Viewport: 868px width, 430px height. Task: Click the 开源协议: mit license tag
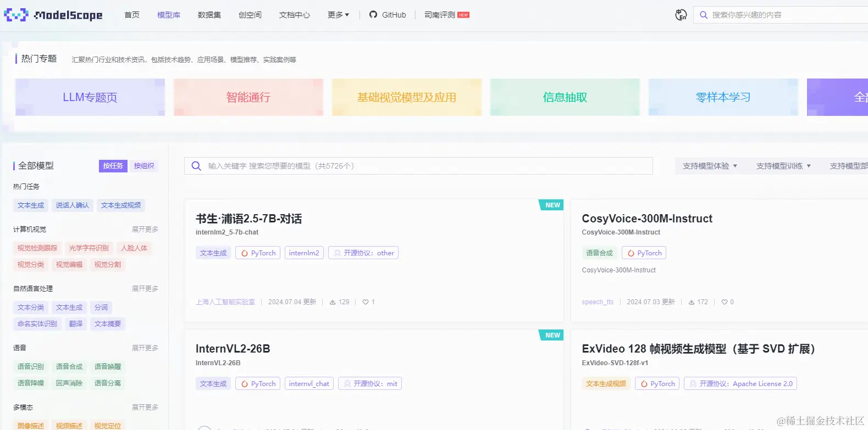pos(370,384)
